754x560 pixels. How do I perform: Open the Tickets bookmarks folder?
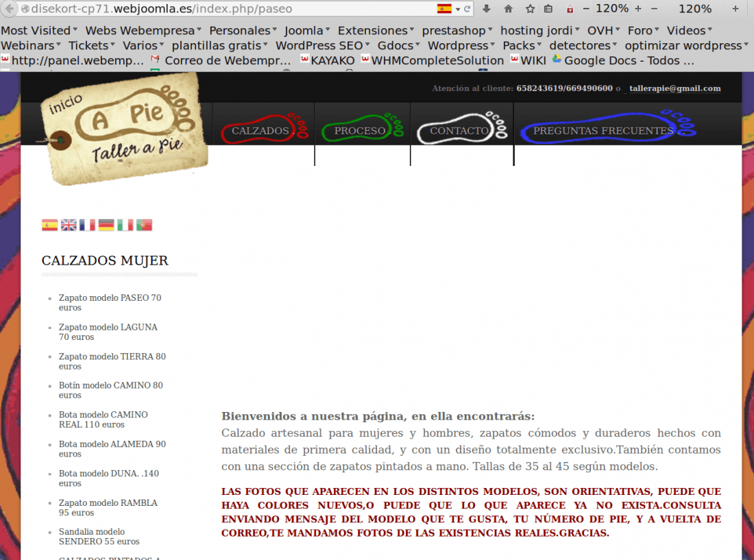click(x=91, y=45)
